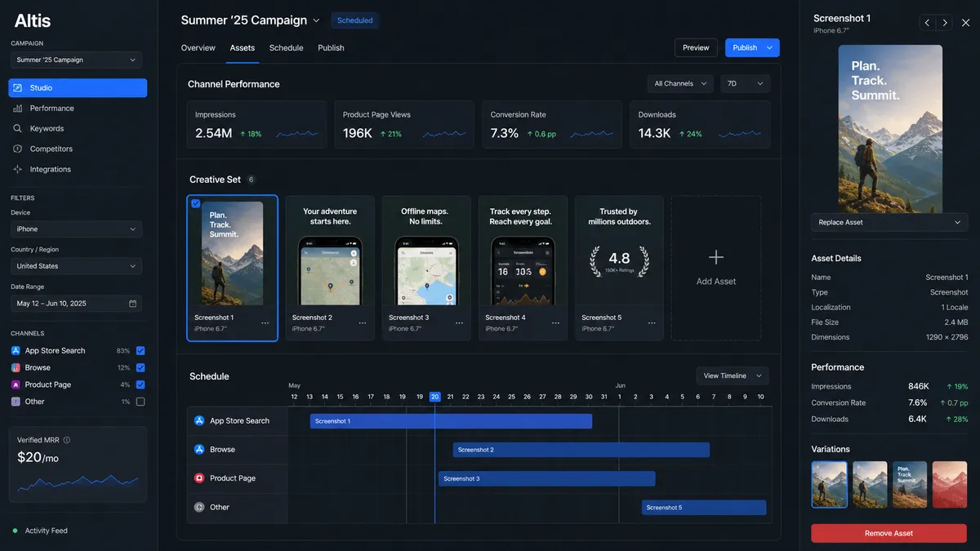
Task: Click the Keywords magnifier icon
Action: point(18,129)
